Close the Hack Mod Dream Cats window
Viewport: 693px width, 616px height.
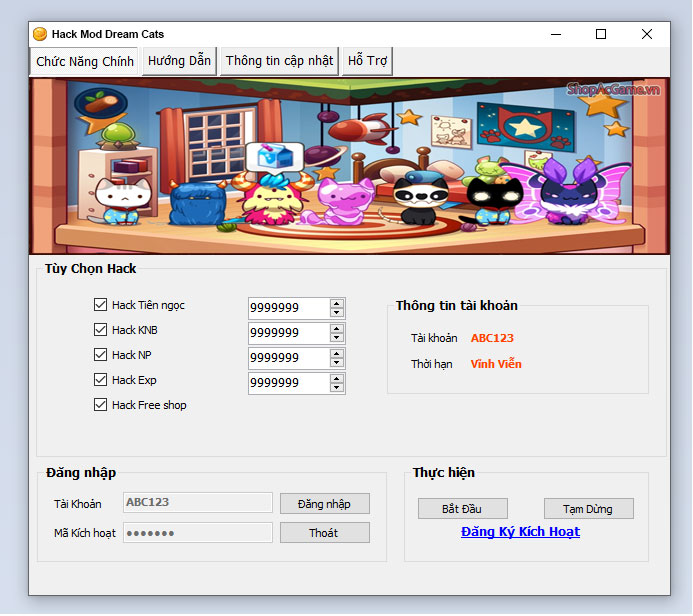647,34
